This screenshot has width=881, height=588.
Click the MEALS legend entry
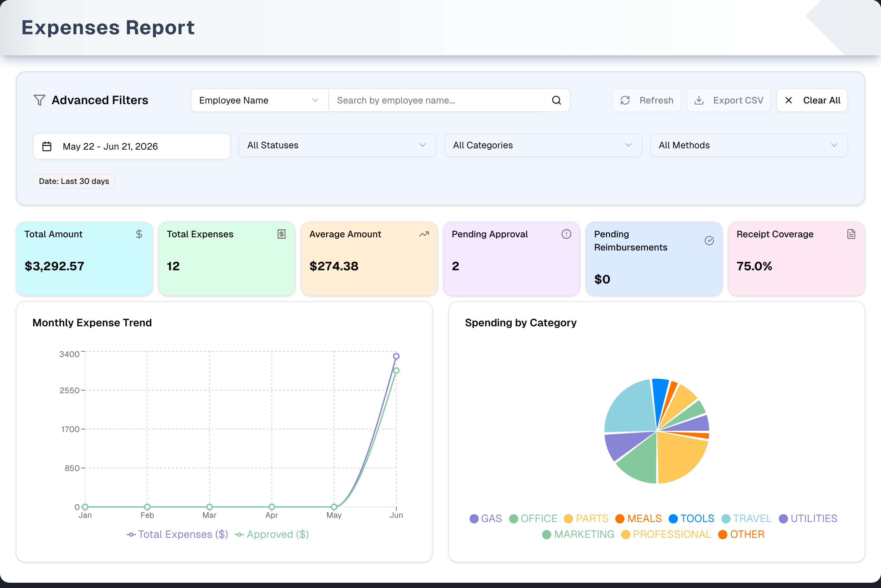(x=638, y=519)
